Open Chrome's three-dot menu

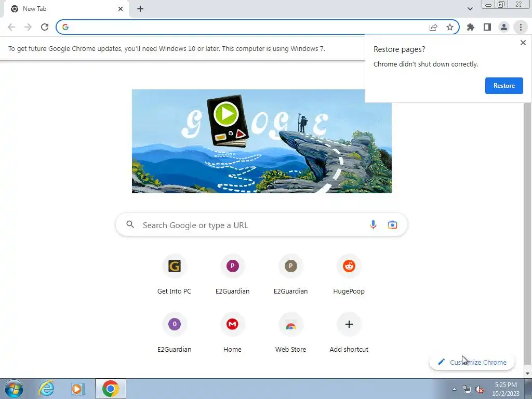(521, 27)
